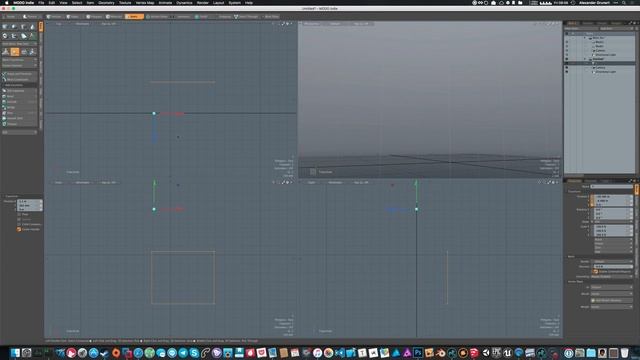Toggle visibility eye for Untitled scene Camera
Screen dimensions: 640x360
pyautogui.click(x=567, y=67)
